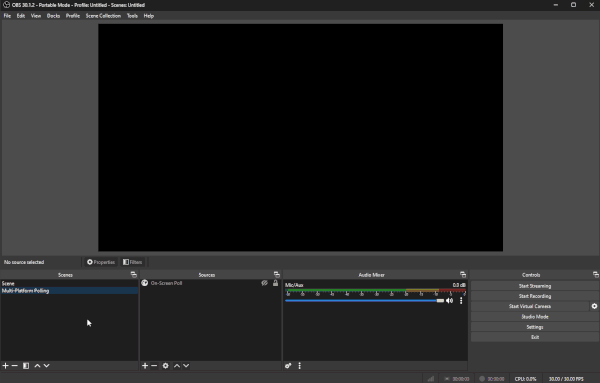Undock the Scenes panel
Image resolution: width=600 pixels, height=383 pixels.
click(x=134, y=274)
